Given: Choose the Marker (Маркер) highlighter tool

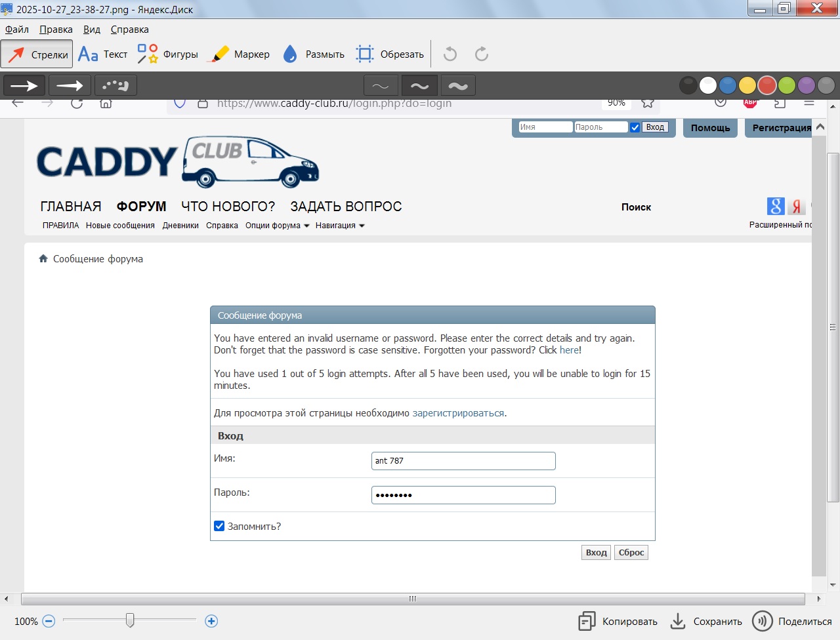Looking at the screenshot, I should click(238, 54).
